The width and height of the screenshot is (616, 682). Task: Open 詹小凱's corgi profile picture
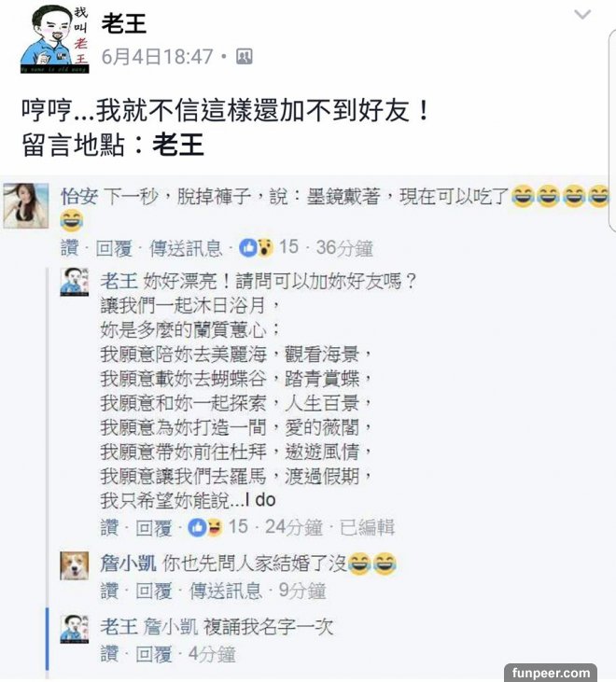(75, 566)
